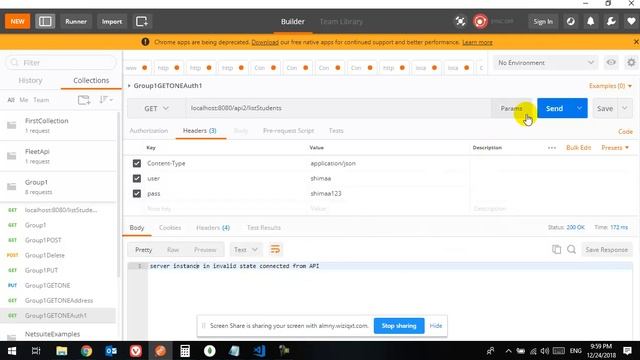
Task: Click the NEW button
Action: point(18,21)
